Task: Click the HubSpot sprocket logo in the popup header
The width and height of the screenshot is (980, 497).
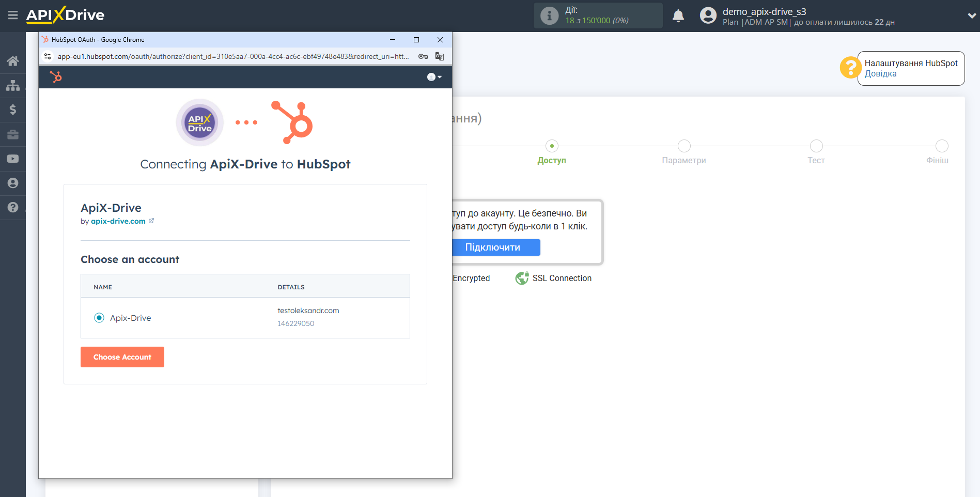Action: click(56, 77)
